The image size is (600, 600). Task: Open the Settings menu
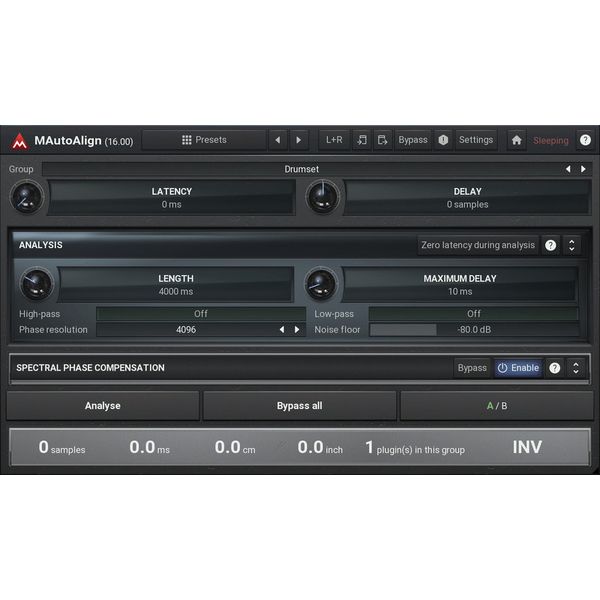[x=476, y=140]
